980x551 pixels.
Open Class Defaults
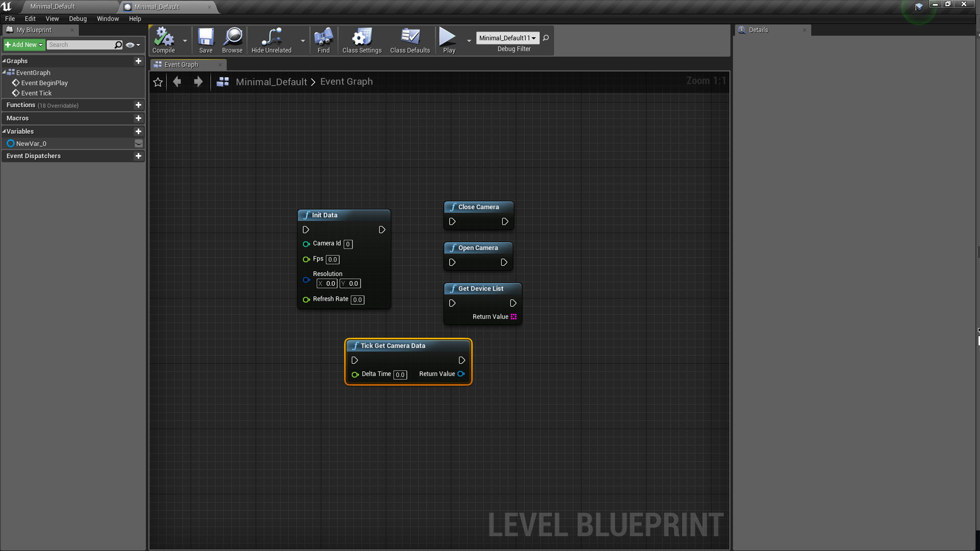410,40
